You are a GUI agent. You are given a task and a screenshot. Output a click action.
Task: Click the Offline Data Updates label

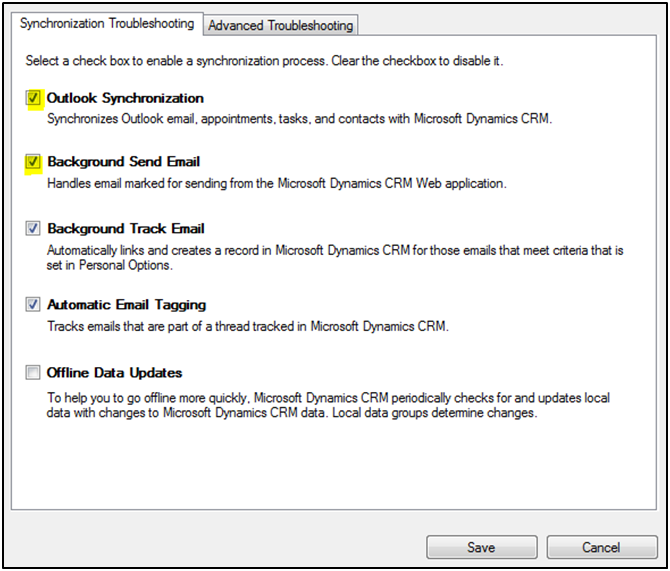[x=115, y=373]
